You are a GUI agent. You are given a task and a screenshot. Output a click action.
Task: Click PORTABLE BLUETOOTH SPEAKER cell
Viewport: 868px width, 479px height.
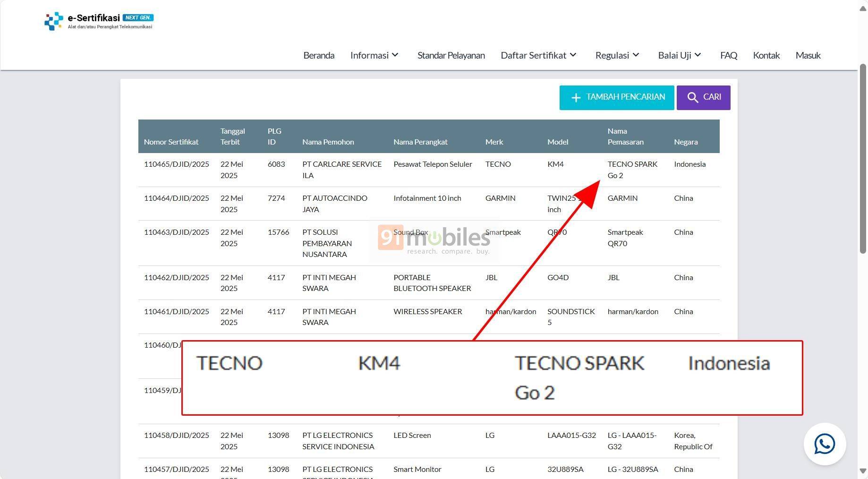coord(432,283)
